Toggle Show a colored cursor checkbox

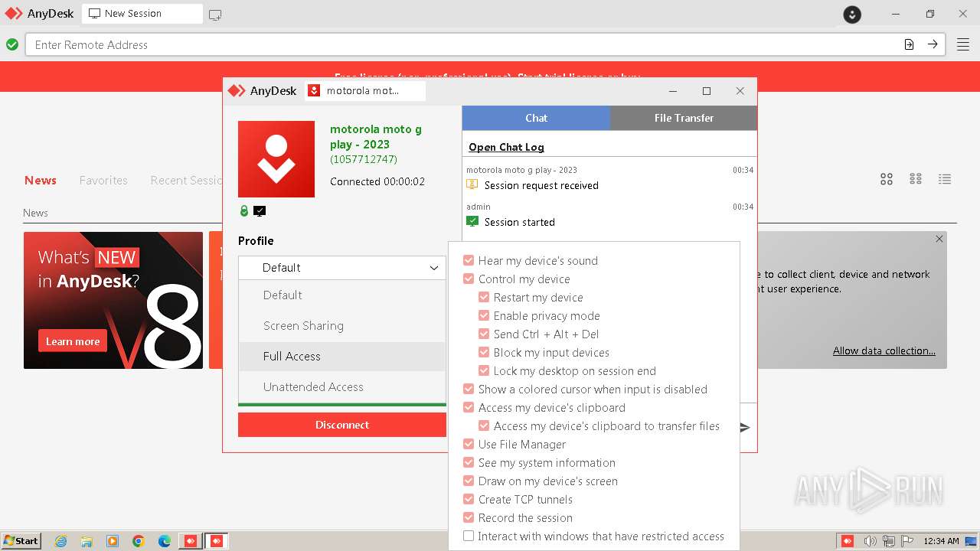point(469,390)
